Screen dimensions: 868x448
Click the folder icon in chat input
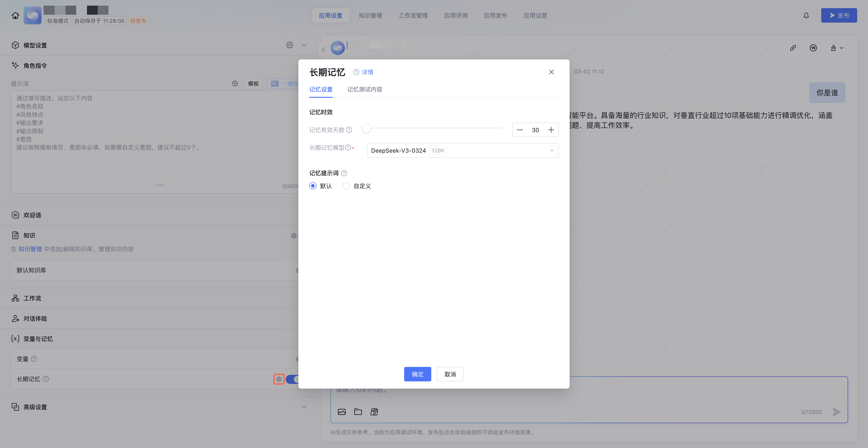pos(358,412)
